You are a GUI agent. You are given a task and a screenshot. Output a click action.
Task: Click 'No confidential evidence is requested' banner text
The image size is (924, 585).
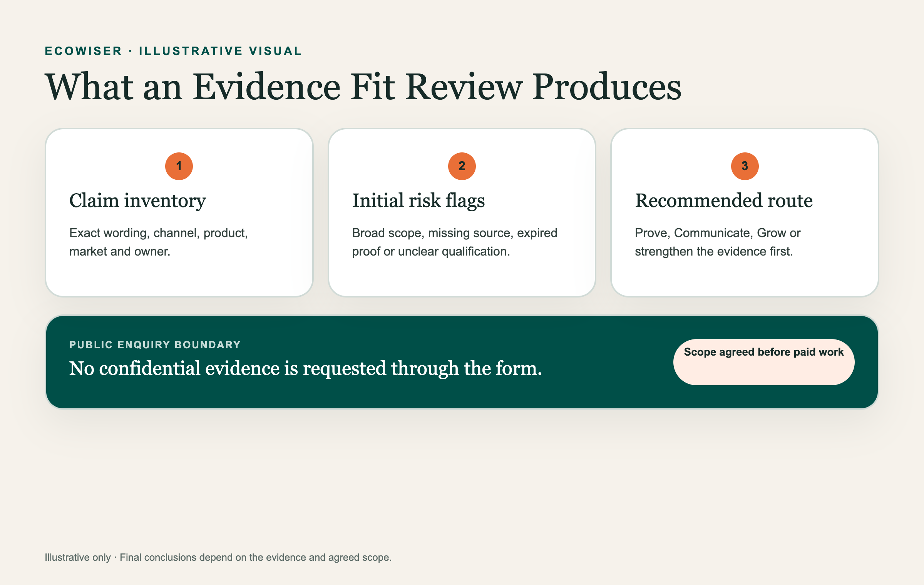click(x=305, y=368)
